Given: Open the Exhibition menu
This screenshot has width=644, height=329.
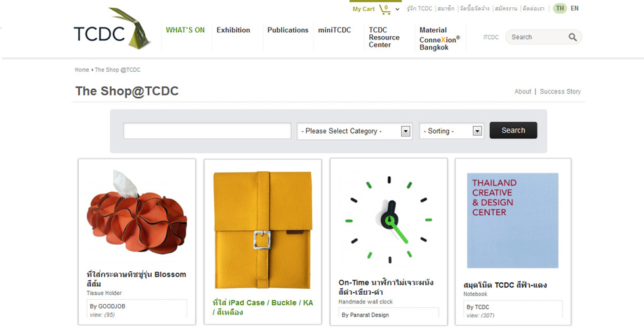Looking at the screenshot, I should (x=233, y=30).
